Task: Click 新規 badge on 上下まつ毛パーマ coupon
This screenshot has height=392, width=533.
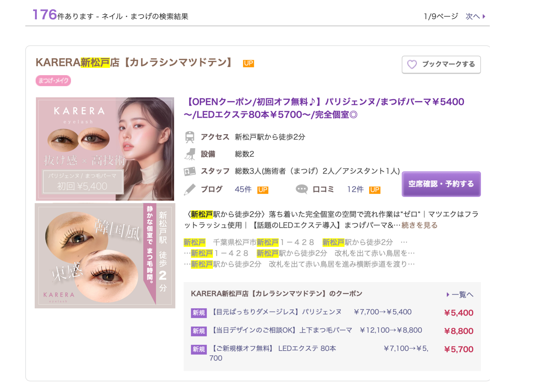Action: pos(199,331)
